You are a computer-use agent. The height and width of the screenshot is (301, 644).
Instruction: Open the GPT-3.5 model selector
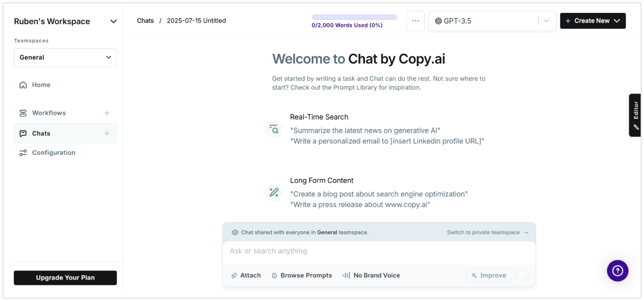pyautogui.click(x=492, y=21)
